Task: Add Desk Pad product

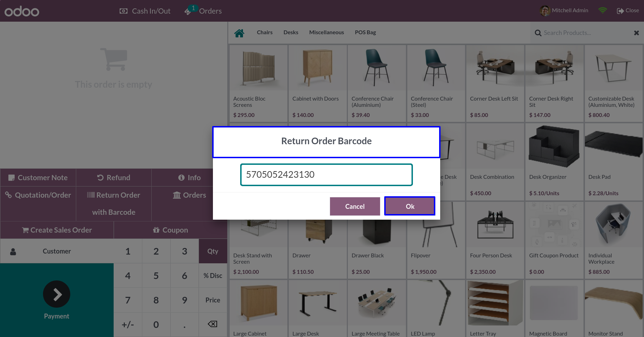Action: point(614,162)
